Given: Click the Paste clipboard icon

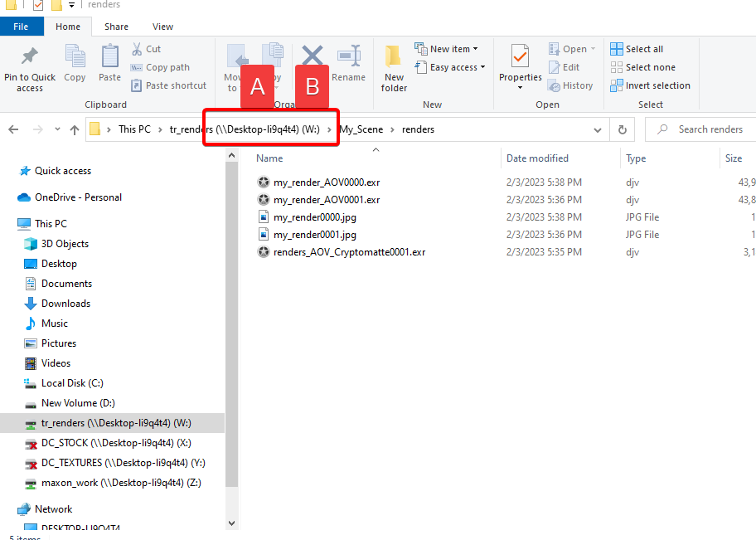Looking at the screenshot, I should point(109,57).
